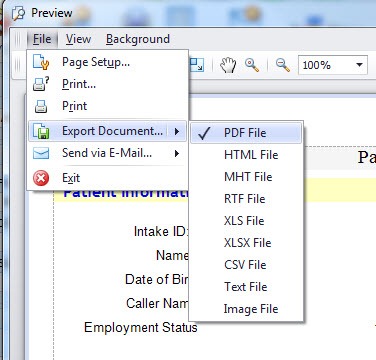Click the Employment Status label
The image size is (376, 360).
[141, 327]
